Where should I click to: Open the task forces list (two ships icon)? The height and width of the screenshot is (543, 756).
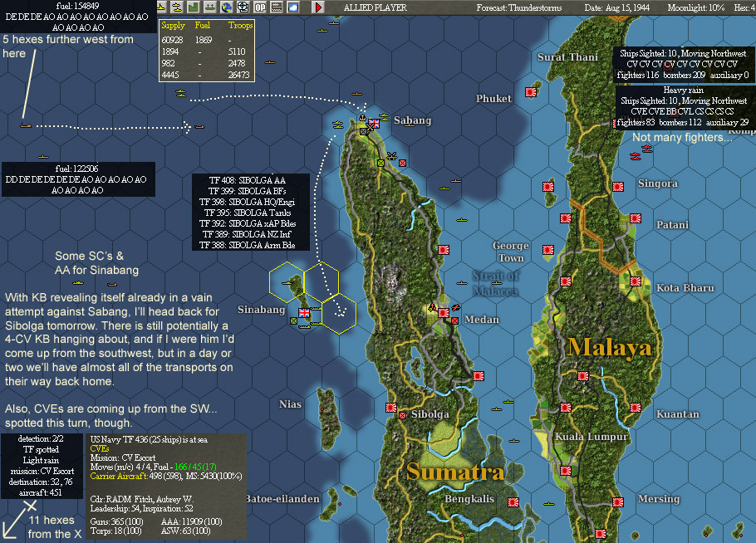176,7
